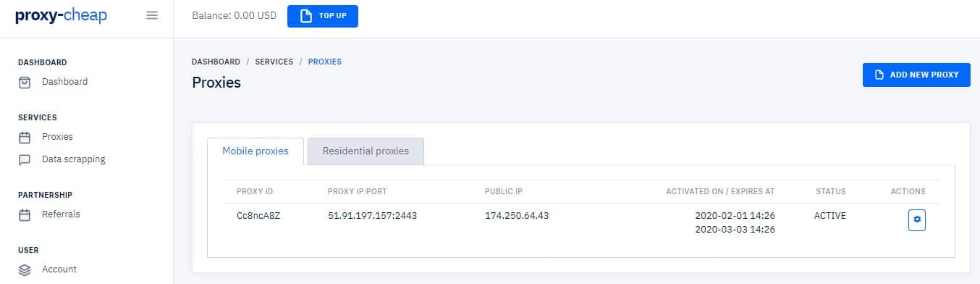Screen dimensions: 980x284
Task: Switch to Residential proxies tab
Action: pos(366,151)
